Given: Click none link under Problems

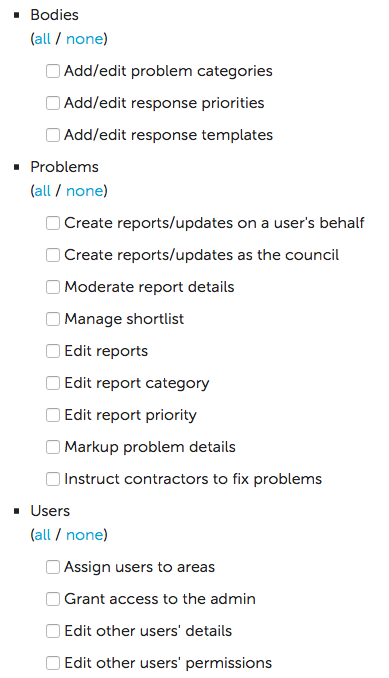Looking at the screenshot, I should click(x=85, y=191).
